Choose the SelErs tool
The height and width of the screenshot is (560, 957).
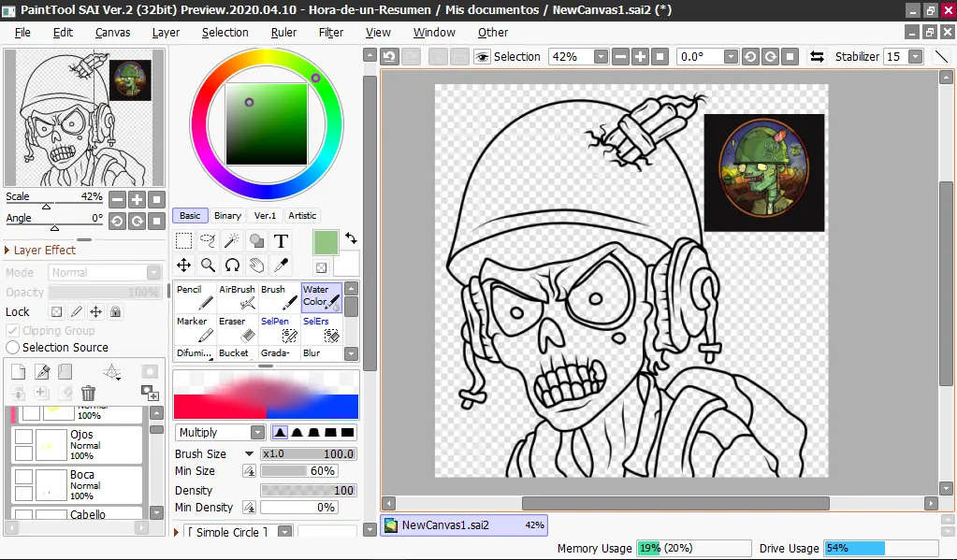click(322, 329)
